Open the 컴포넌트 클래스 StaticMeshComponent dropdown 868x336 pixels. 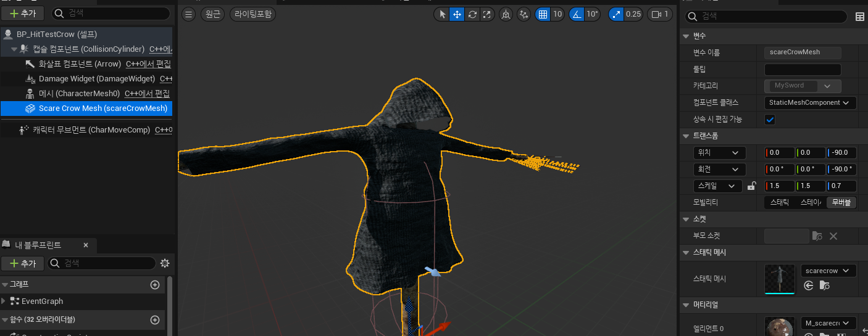(810, 103)
